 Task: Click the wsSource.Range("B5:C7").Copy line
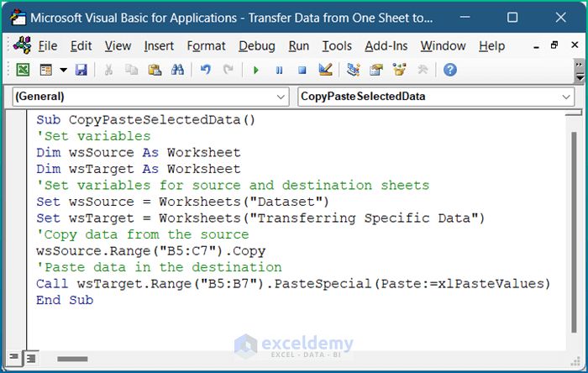(x=151, y=251)
